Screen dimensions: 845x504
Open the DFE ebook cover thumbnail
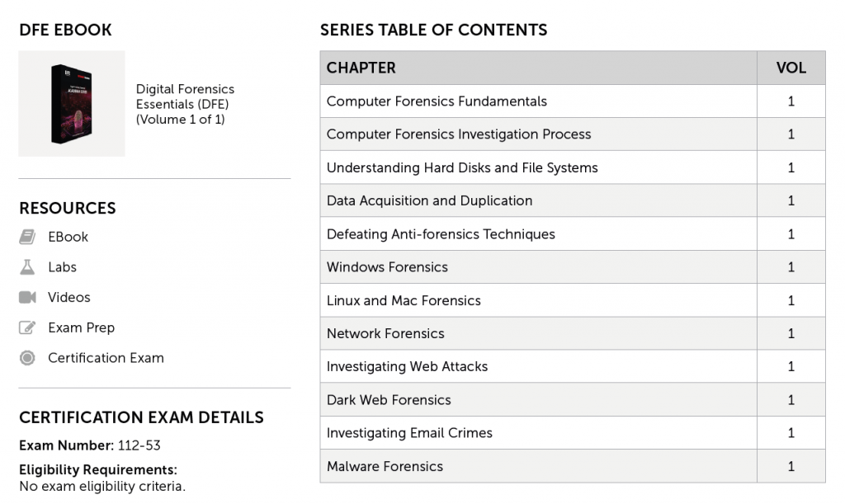(72, 104)
